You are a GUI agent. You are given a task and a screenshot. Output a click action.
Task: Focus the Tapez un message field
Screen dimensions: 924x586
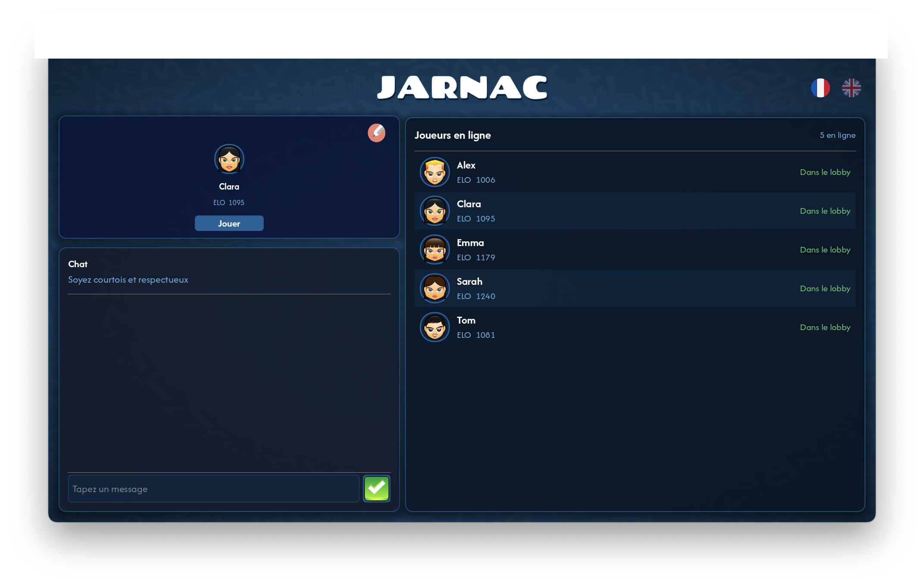[213, 489]
